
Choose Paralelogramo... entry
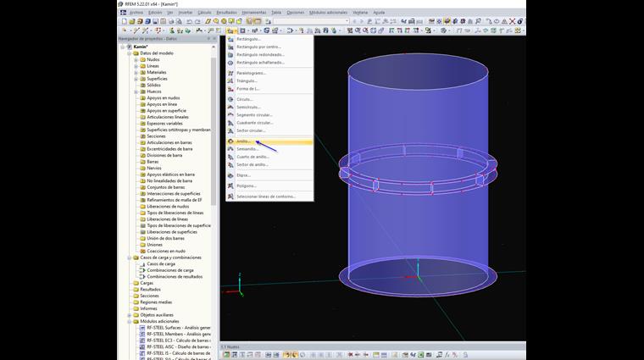pos(269,73)
